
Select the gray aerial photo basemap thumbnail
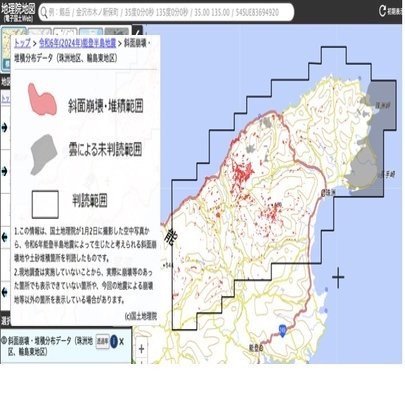(x=117, y=31)
